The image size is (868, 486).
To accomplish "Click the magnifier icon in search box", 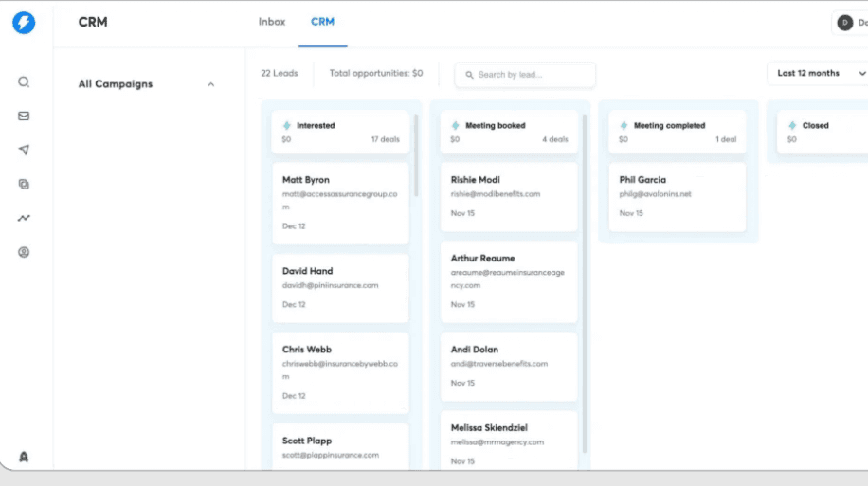I will [x=469, y=75].
